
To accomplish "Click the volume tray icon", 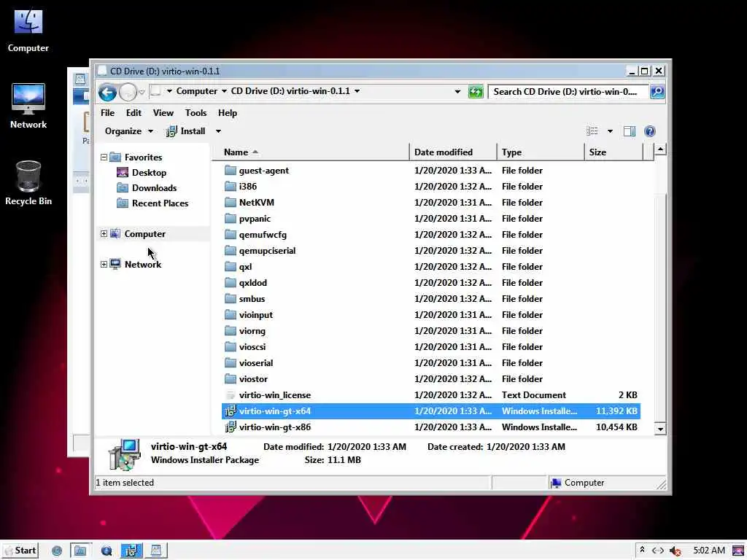I will point(675,551).
